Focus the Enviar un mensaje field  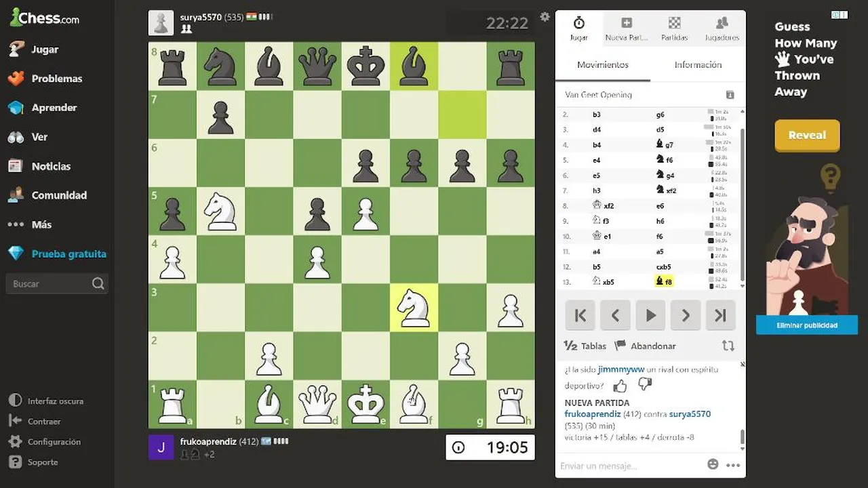628,466
